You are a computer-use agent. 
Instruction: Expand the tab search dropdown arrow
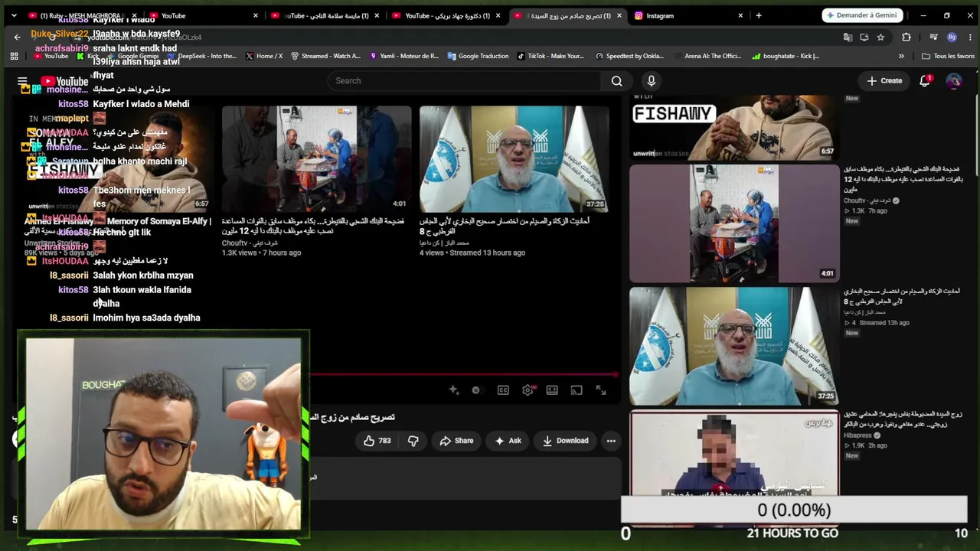14,15
